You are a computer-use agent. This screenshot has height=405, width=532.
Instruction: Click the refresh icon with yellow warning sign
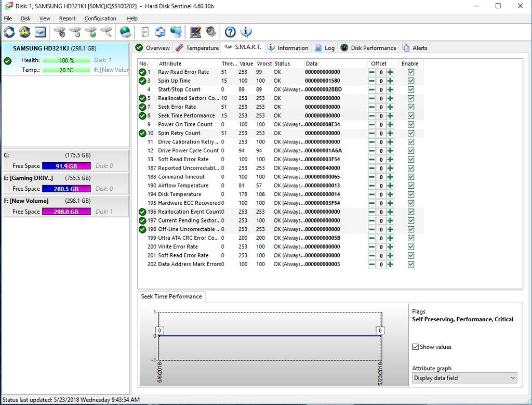(x=24, y=32)
